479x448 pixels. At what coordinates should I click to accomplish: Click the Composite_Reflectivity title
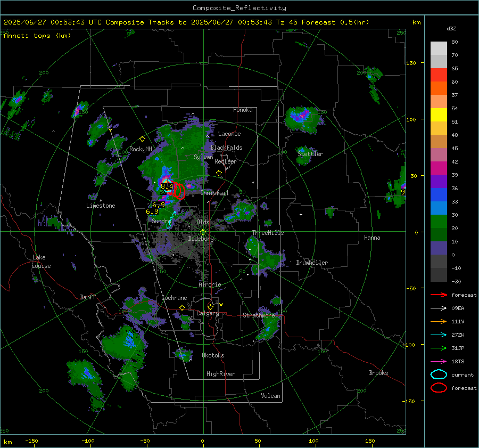point(240,8)
